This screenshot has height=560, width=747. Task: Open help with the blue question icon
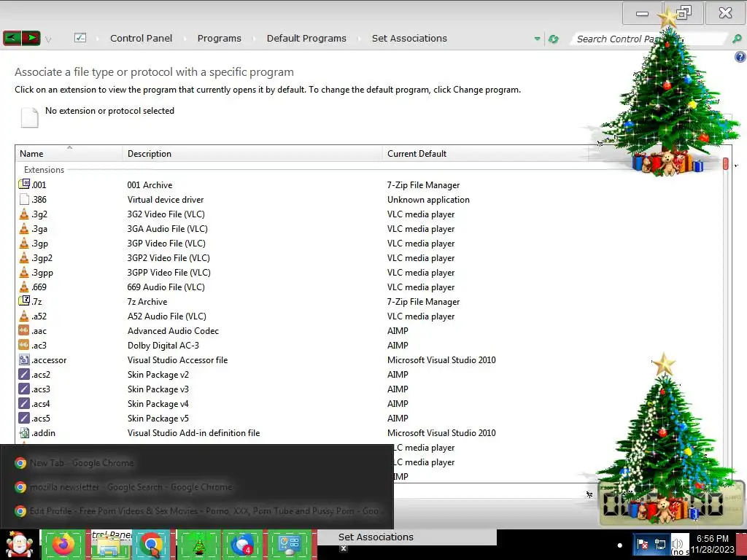(740, 57)
